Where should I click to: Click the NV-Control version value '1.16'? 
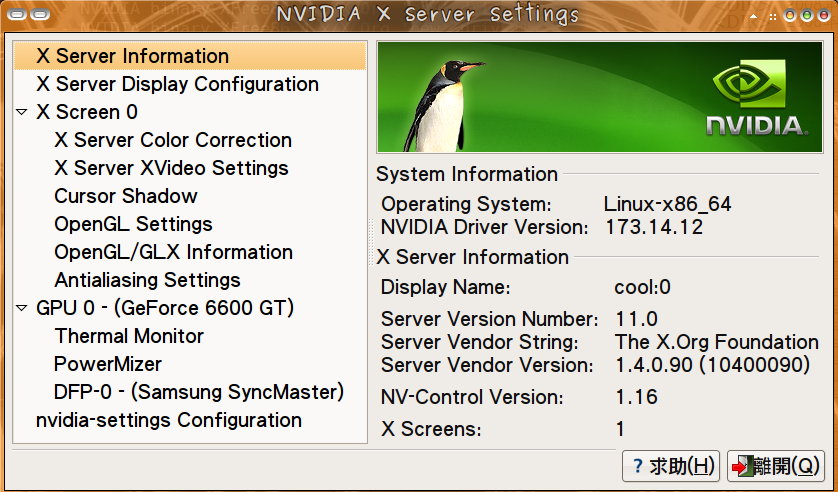pos(637,397)
